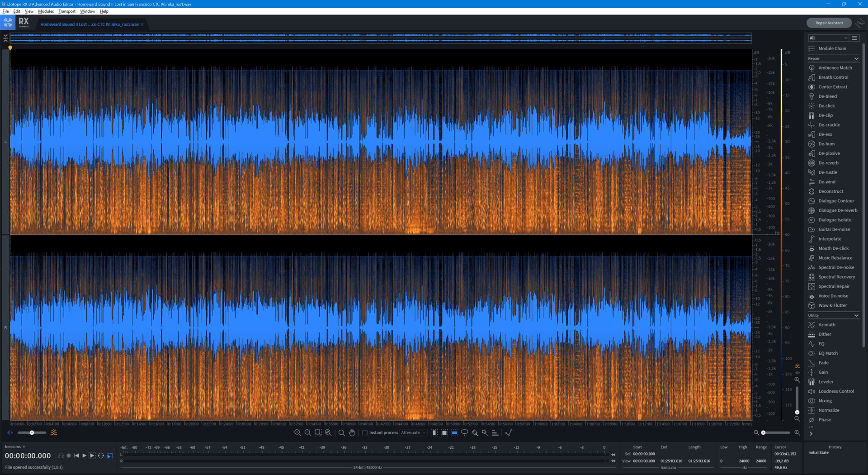Arm the record button
The width and height of the screenshot is (868, 475).
(69, 456)
